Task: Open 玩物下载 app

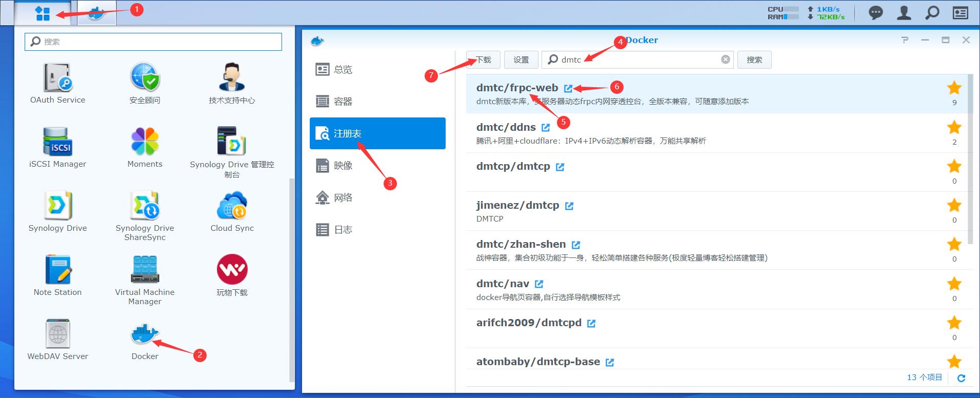Action: point(232,275)
